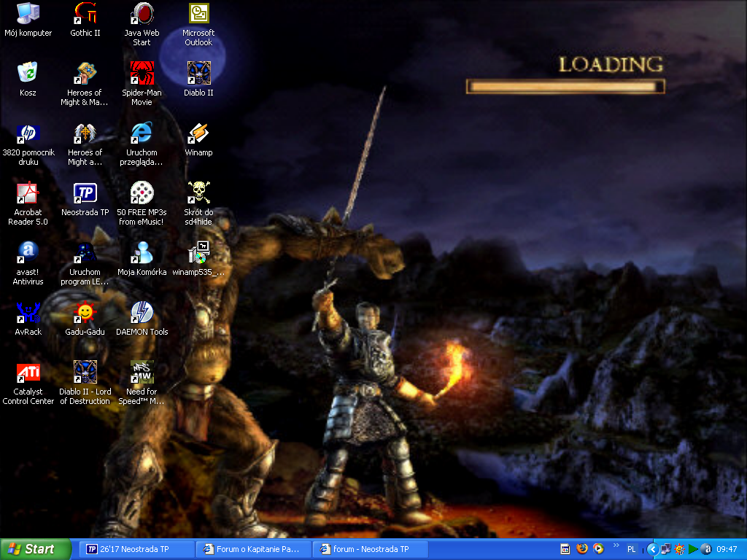Click network connection tray icon
Image resolution: width=747 pixels, height=560 pixels.
tap(665, 549)
